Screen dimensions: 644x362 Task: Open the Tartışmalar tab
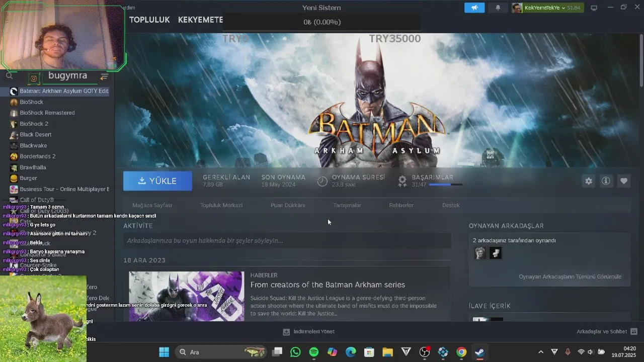point(347,205)
